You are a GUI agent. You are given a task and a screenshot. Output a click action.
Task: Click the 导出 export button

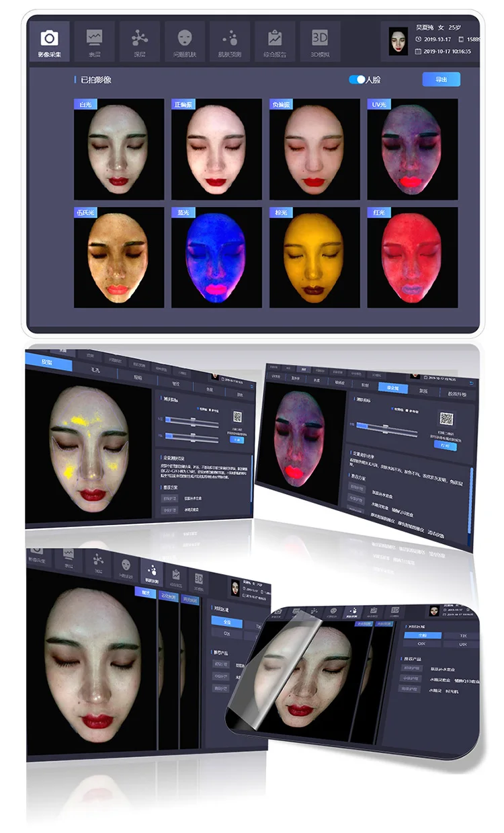pyautogui.click(x=441, y=79)
